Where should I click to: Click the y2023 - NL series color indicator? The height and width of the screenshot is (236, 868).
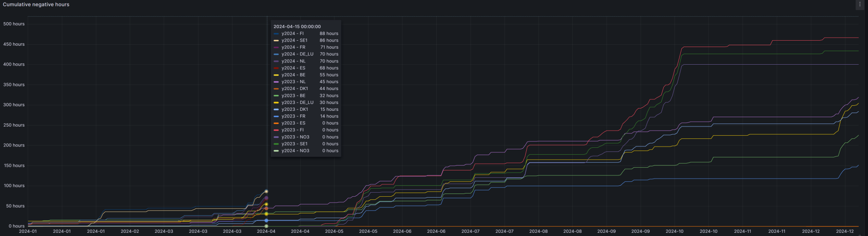[x=276, y=82]
